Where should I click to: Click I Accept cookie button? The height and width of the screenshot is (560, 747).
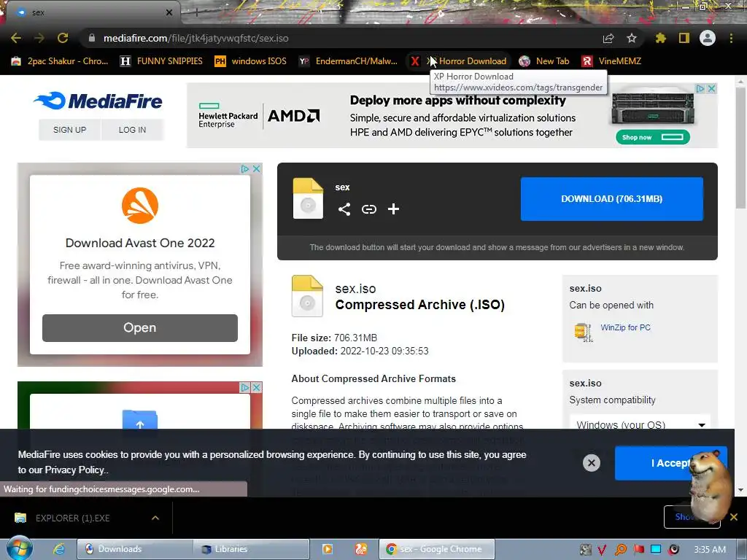671,463
